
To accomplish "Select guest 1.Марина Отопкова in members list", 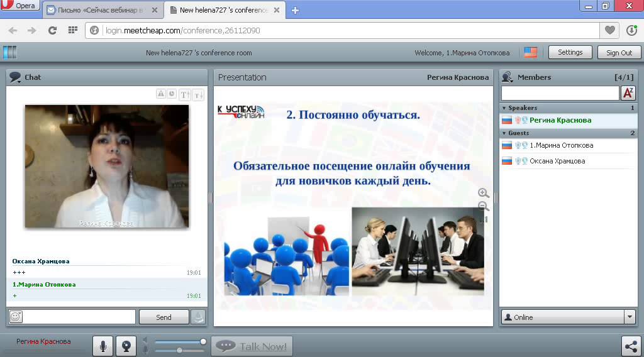I will pos(569,145).
